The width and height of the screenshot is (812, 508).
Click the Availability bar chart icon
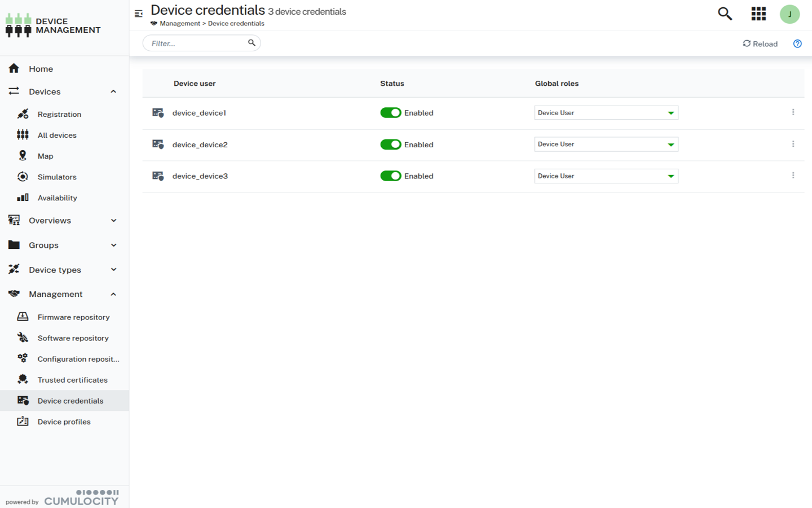(x=23, y=198)
